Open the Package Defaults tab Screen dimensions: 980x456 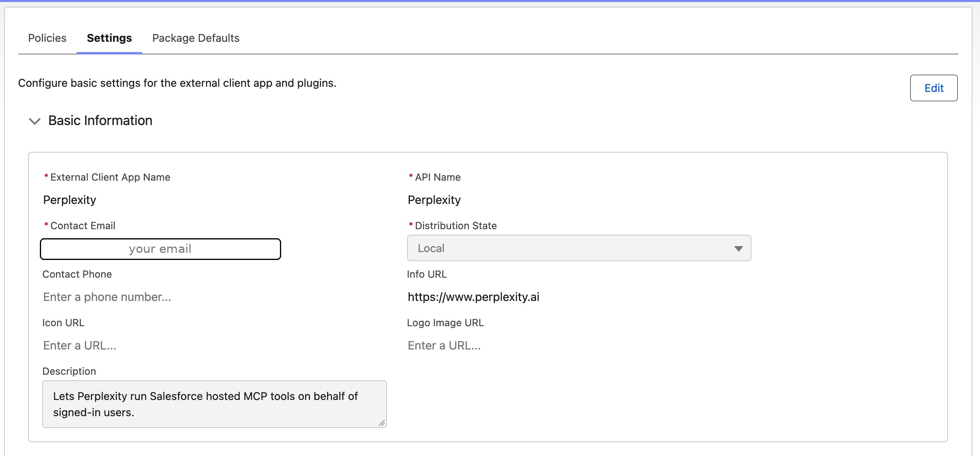(196, 38)
